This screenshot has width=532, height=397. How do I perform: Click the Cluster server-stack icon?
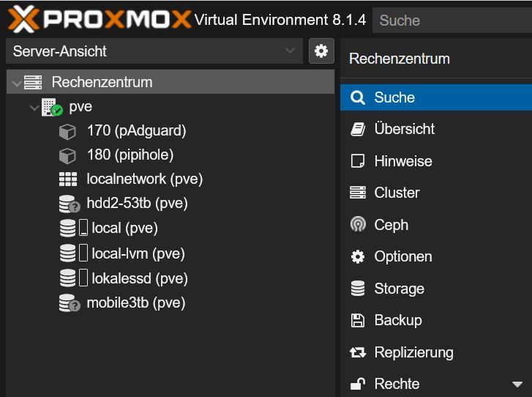click(358, 193)
